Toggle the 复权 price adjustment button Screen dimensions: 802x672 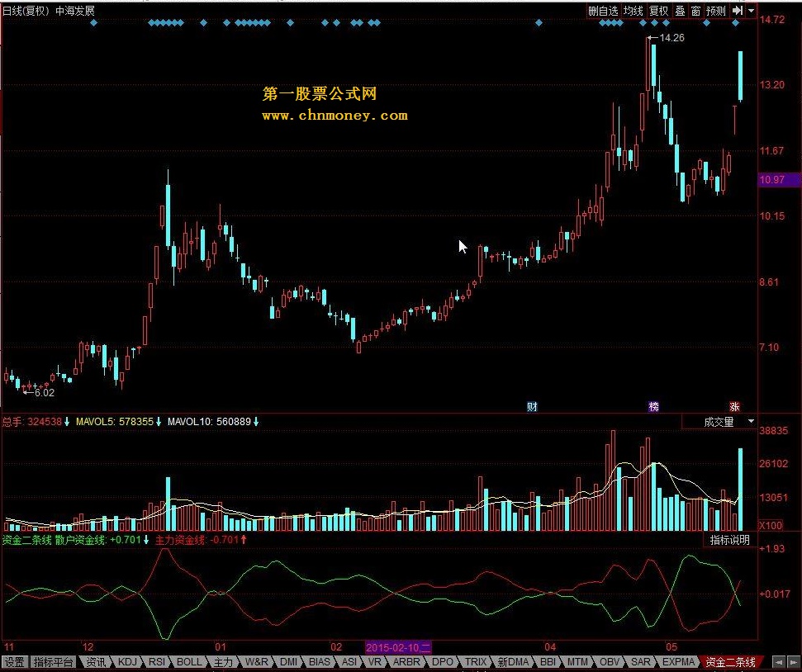click(x=658, y=11)
